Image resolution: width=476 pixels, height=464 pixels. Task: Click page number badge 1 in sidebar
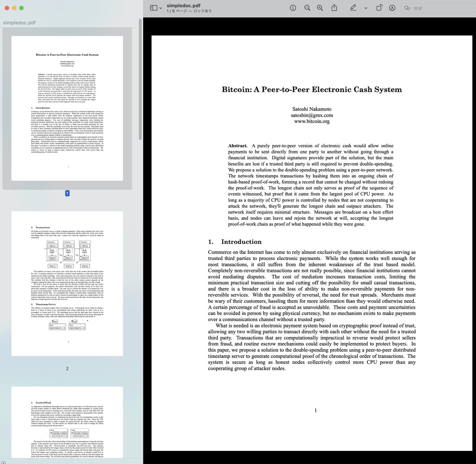point(67,193)
